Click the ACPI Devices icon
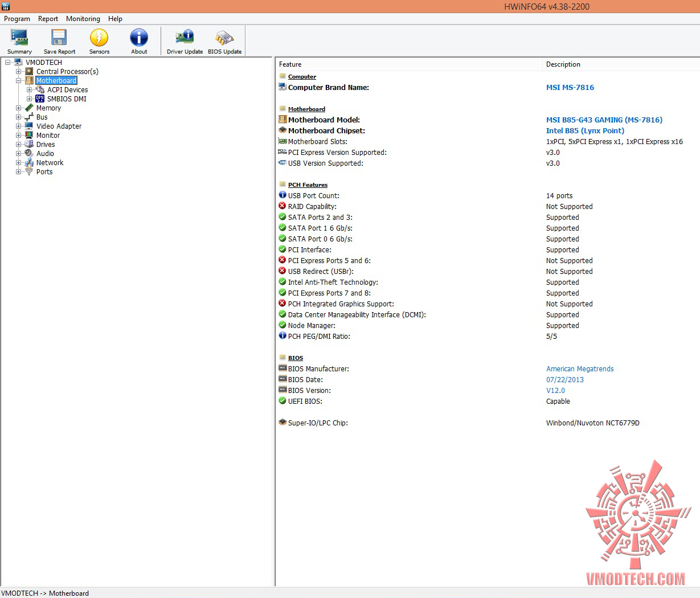This screenshot has width=700, height=598. (40, 90)
